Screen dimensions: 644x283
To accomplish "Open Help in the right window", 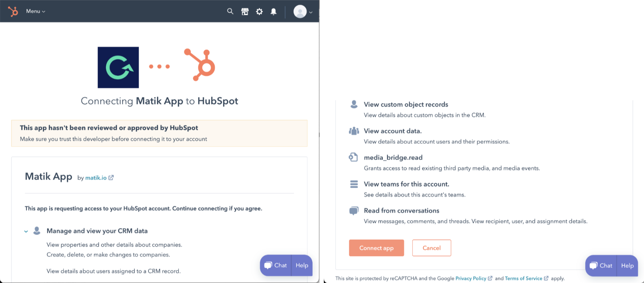I will [x=627, y=266].
